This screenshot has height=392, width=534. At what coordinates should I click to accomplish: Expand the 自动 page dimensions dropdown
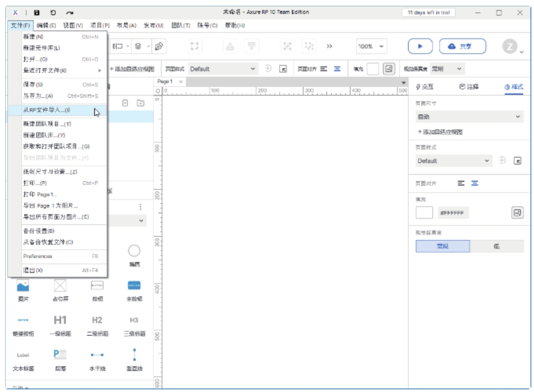tap(469, 117)
